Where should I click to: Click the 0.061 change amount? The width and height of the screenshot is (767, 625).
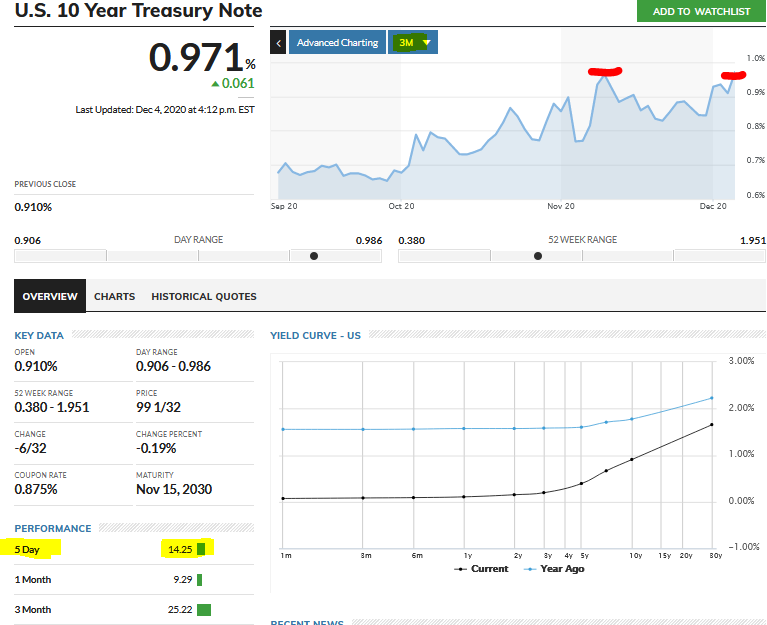click(x=238, y=84)
